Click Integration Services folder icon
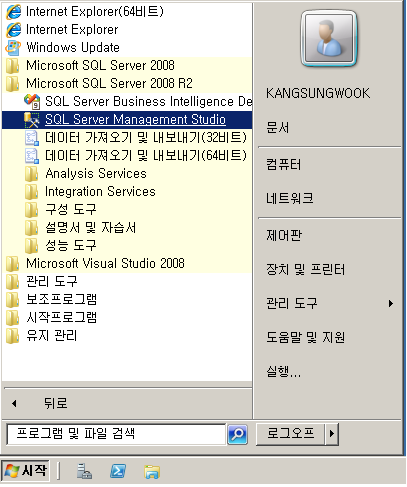Viewport: 407px width, 487px height. 32,192
